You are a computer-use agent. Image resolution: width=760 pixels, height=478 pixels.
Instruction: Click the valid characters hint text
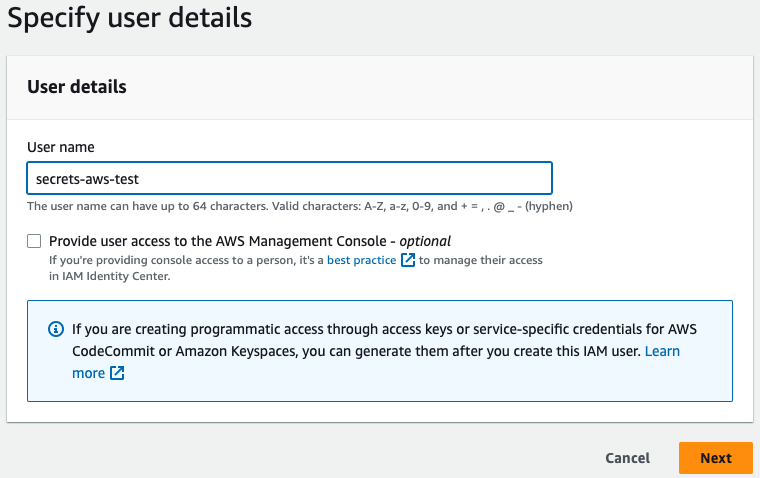coord(299,206)
